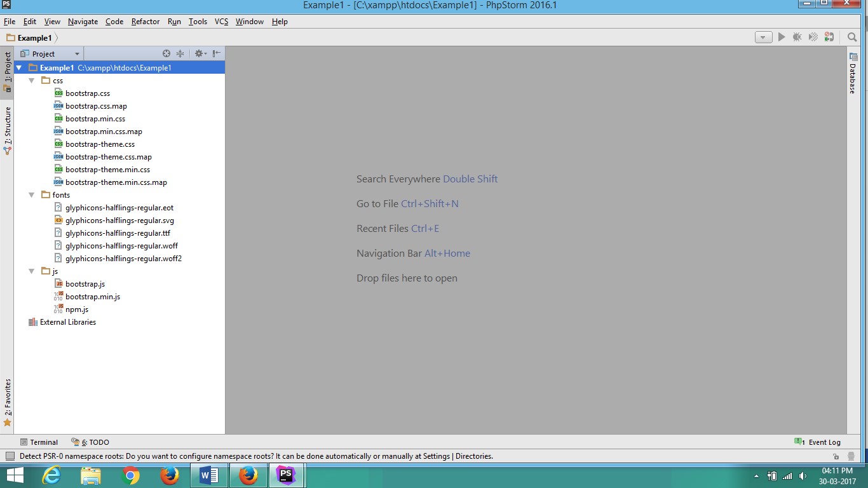Click the External Libraries icon

point(32,322)
